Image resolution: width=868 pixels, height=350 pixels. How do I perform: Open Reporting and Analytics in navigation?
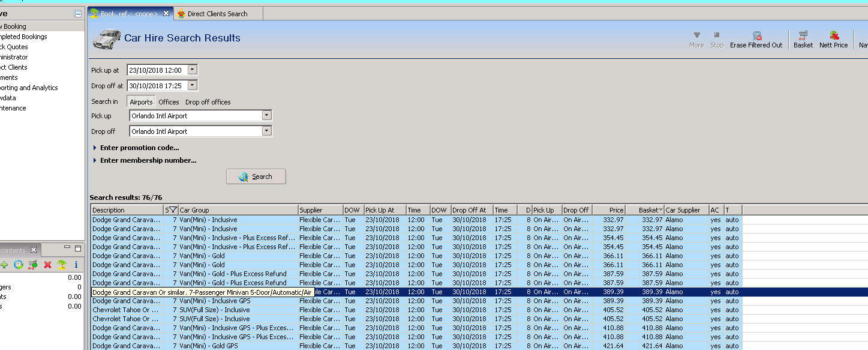pos(29,88)
